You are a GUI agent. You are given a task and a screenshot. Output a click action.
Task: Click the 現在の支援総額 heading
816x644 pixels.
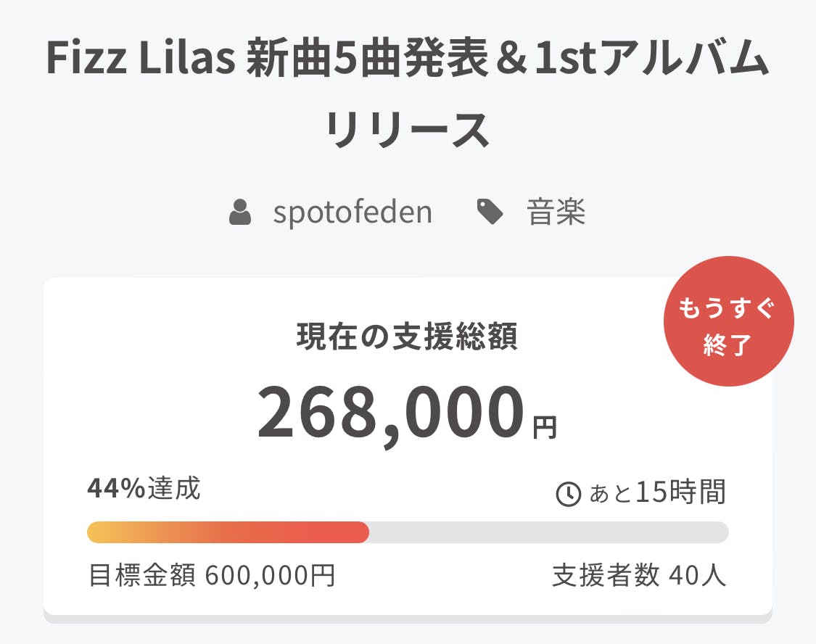[408, 338]
